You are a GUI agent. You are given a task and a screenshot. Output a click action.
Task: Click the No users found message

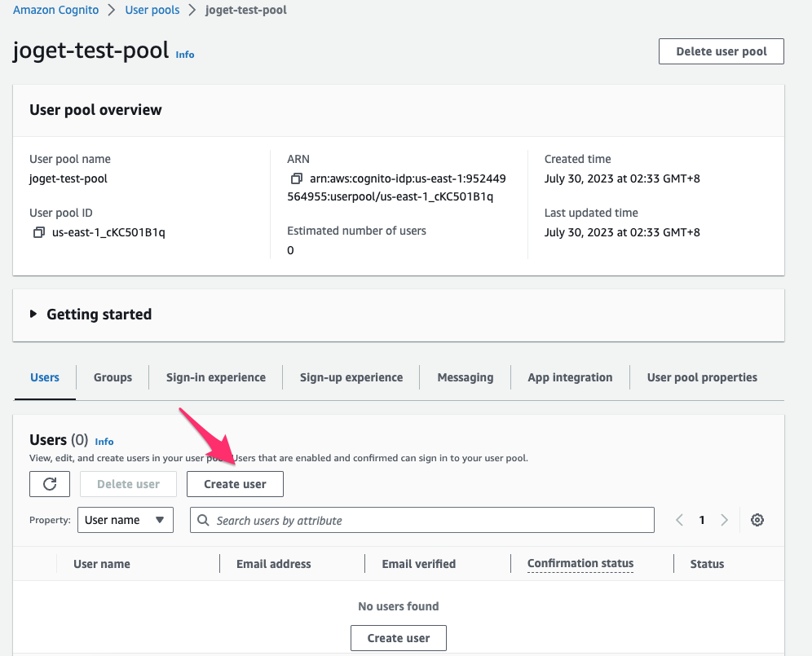(x=398, y=606)
